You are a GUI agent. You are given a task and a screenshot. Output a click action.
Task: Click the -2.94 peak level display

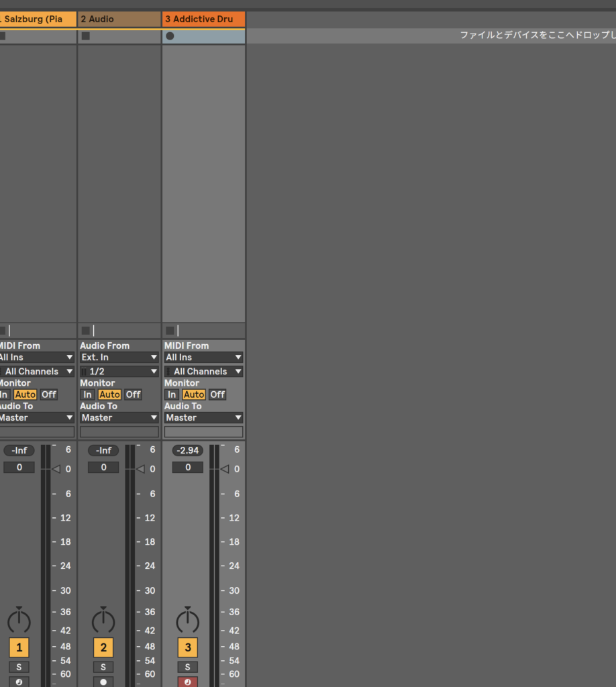click(187, 450)
